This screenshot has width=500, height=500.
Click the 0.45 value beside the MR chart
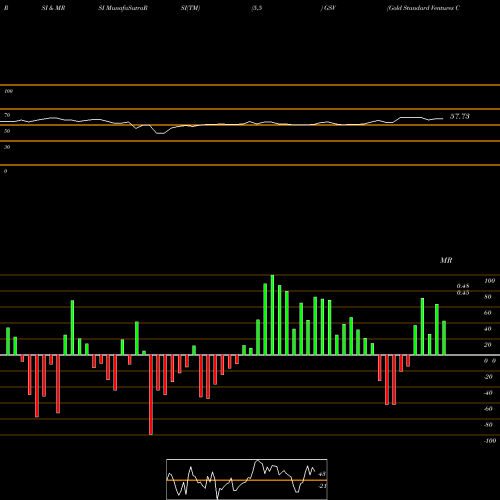[x=463, y=293]
